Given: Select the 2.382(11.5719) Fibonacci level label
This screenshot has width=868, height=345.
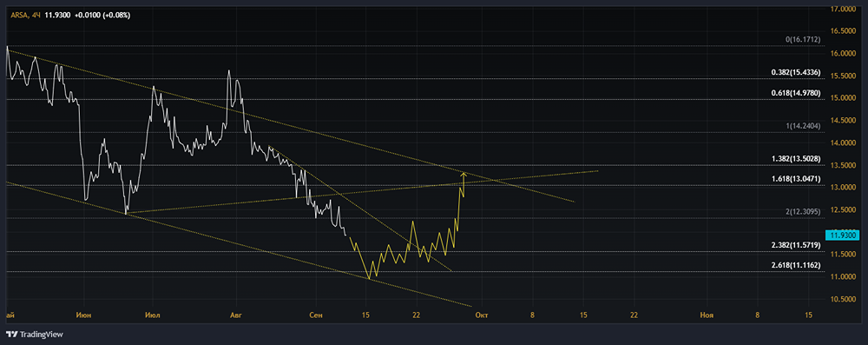Looking at the screenshot, I should (796, 244).
